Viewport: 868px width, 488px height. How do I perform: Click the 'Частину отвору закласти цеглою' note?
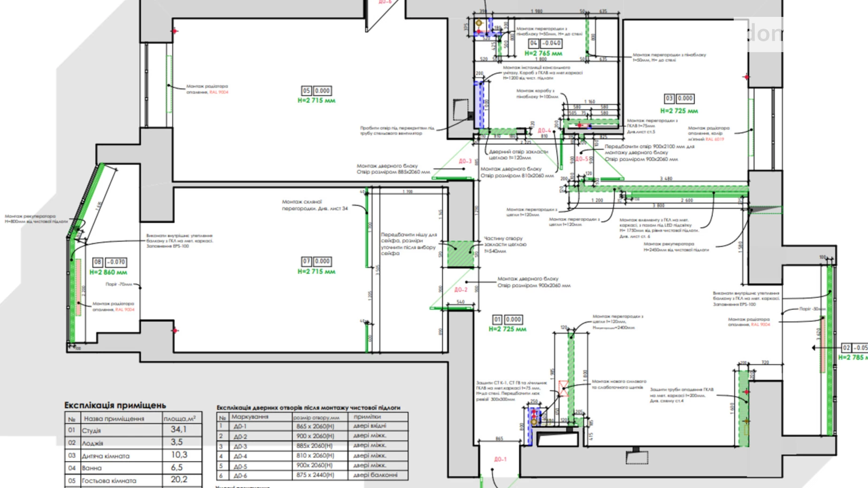tap(505, 244)
